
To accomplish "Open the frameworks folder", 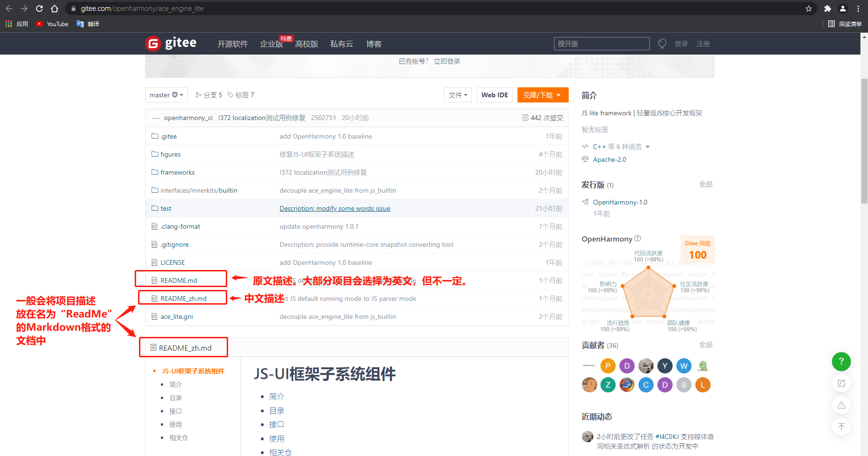I will [x=177, y=172].
